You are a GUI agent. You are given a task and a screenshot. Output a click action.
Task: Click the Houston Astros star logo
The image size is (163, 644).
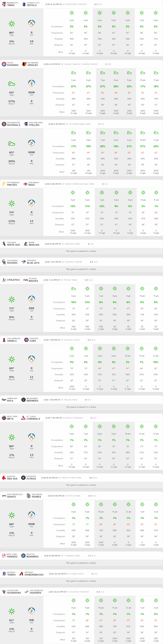[x=23, y=478]
